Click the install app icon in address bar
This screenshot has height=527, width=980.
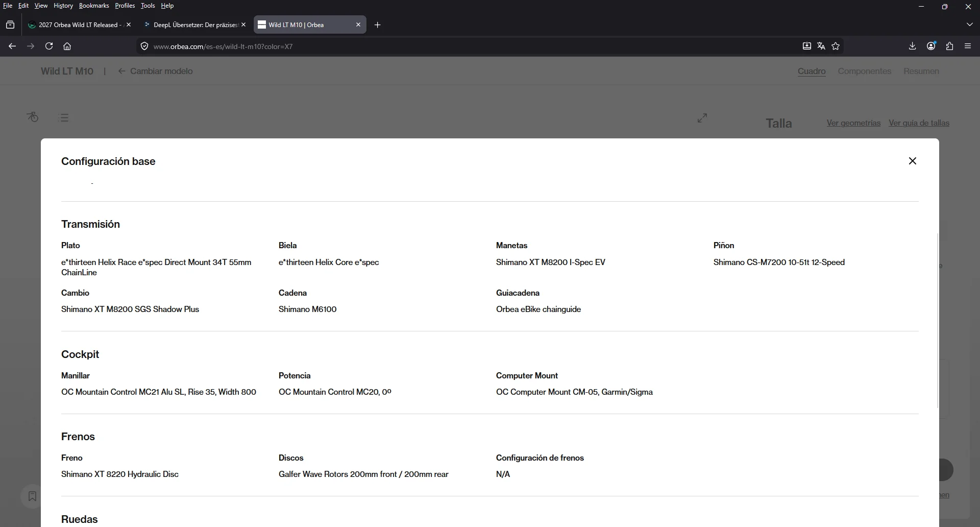pos(806,46)
